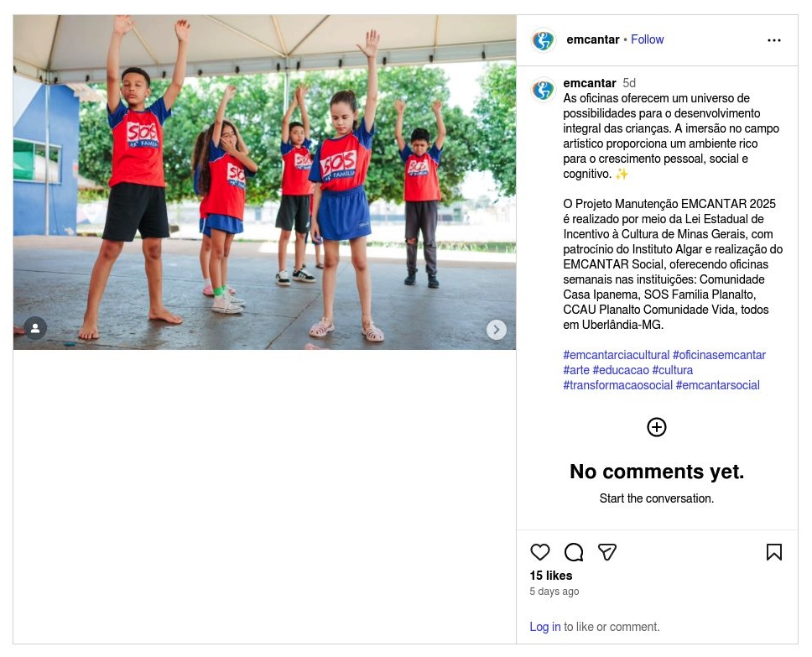
Task: Like the post with the heart icon
Action: coord(539,552)
